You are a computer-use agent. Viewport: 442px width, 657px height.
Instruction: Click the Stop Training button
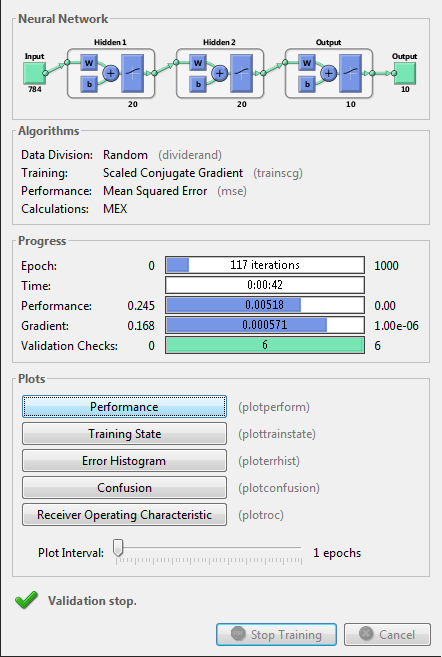point(277,635)
